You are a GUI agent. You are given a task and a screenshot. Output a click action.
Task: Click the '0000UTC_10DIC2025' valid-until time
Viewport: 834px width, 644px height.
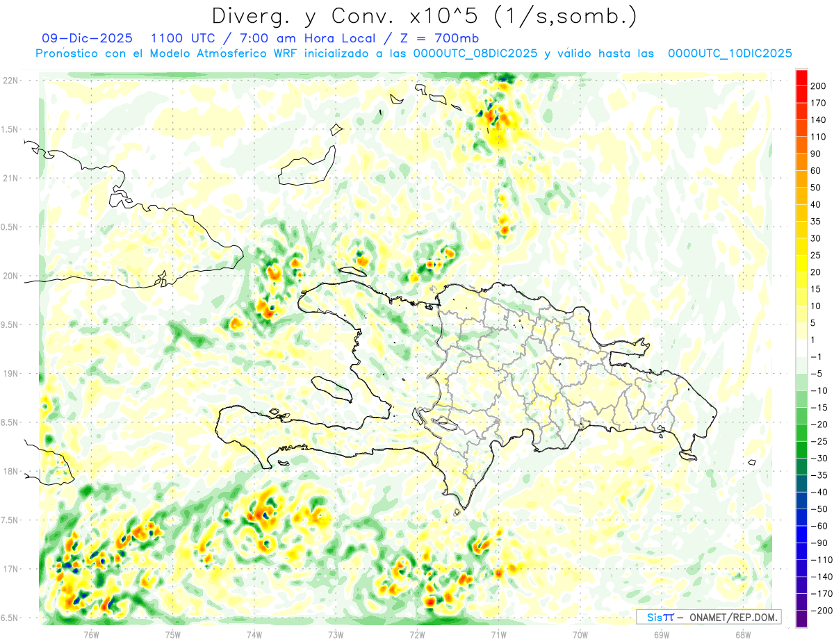pos(730,53)
